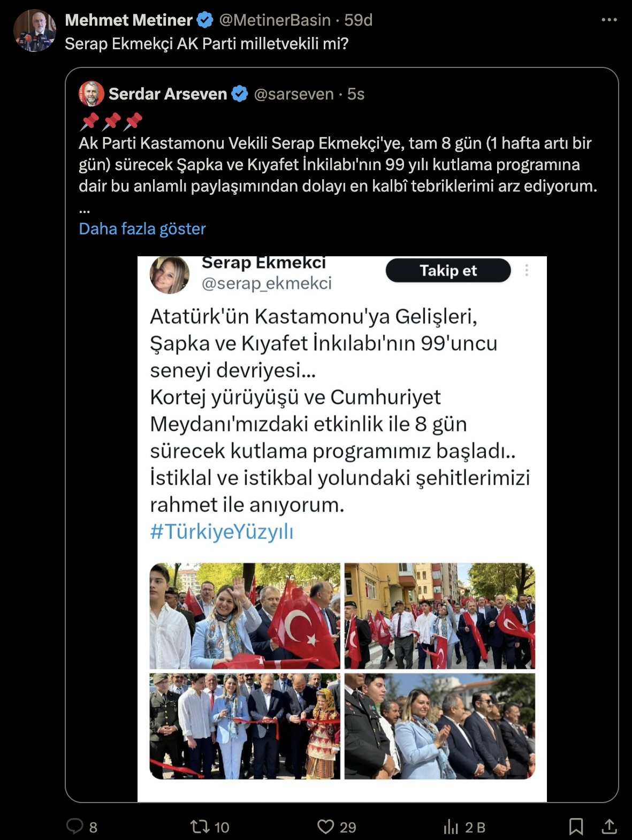The height and width of the screenshot is (840, 632).
Task: Open the vertical dots menu beside Takip et
Action: pos(527,270)
